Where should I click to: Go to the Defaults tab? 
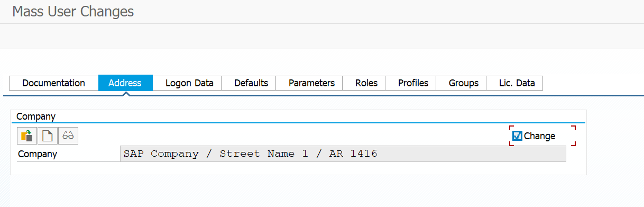point(251,83)
